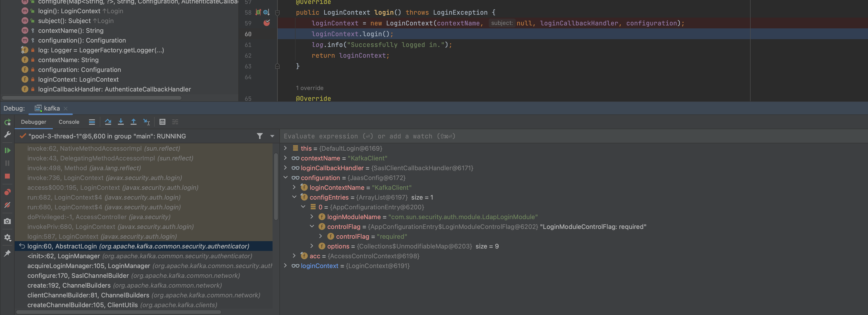The width and height of the screenshot is (868, 315).
Task: Toggle Mute Breakpoints
Action: [x=7, y=205]
